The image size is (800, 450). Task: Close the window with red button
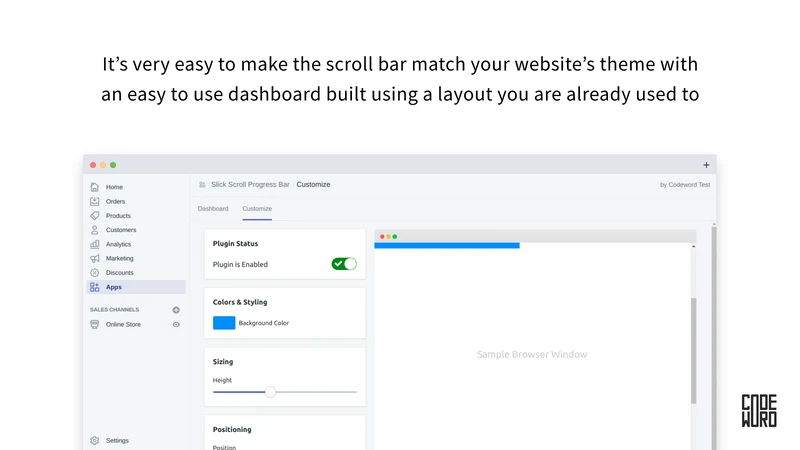pyautogui.click(x=93, y=165)
